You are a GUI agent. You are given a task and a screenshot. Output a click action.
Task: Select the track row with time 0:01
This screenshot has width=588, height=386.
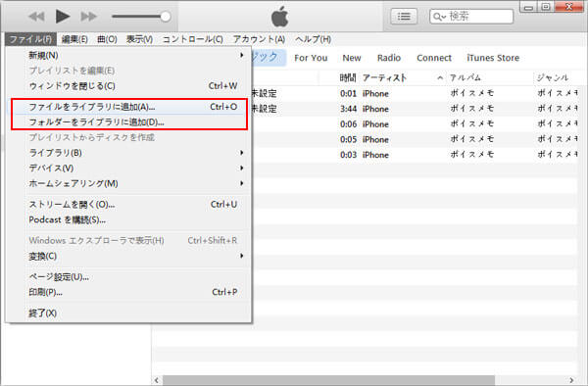pos(414,93)
